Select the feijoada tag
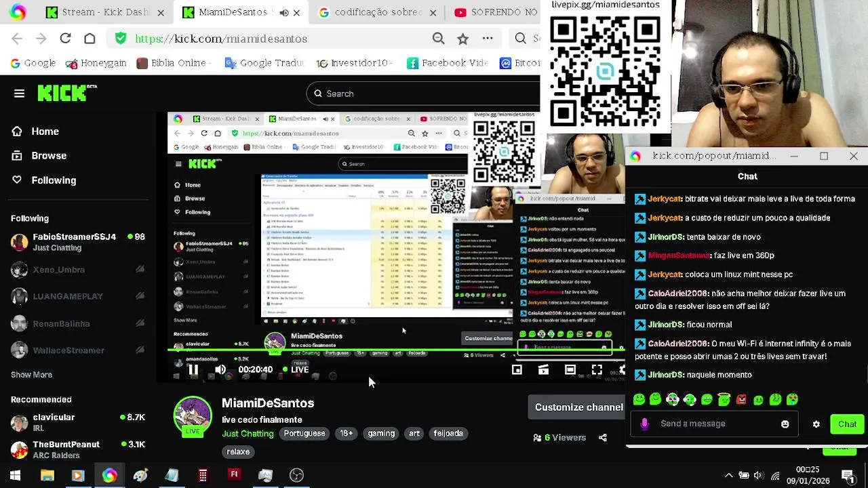The width and height of the screenshot is (868, 488). click(448, 434)
